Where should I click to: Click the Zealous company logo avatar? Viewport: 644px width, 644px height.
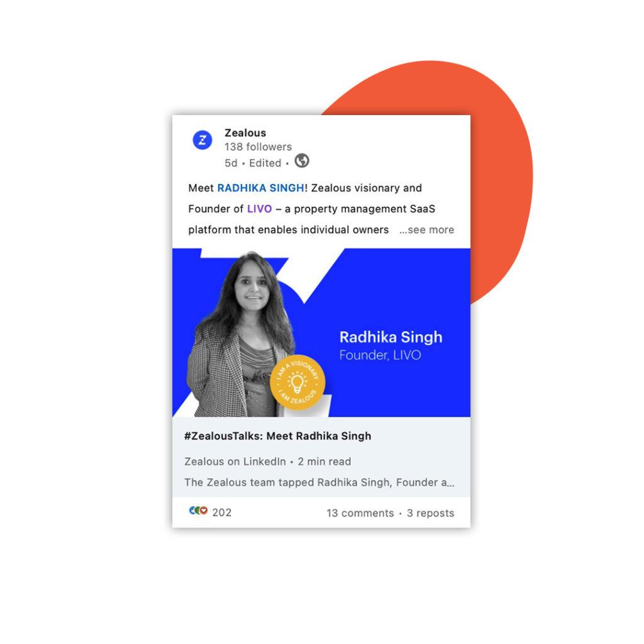click(203, 140)
